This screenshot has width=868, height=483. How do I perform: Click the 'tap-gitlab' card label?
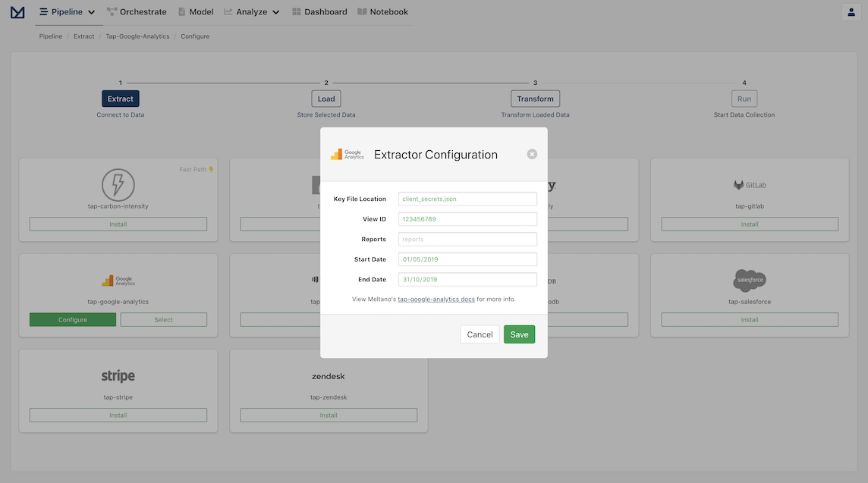(750, 206)
